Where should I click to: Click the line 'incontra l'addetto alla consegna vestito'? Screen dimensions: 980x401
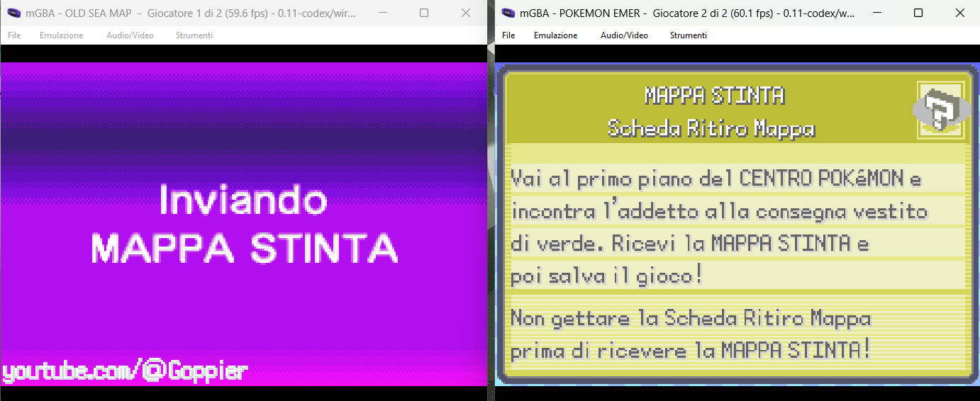(719, 211)
